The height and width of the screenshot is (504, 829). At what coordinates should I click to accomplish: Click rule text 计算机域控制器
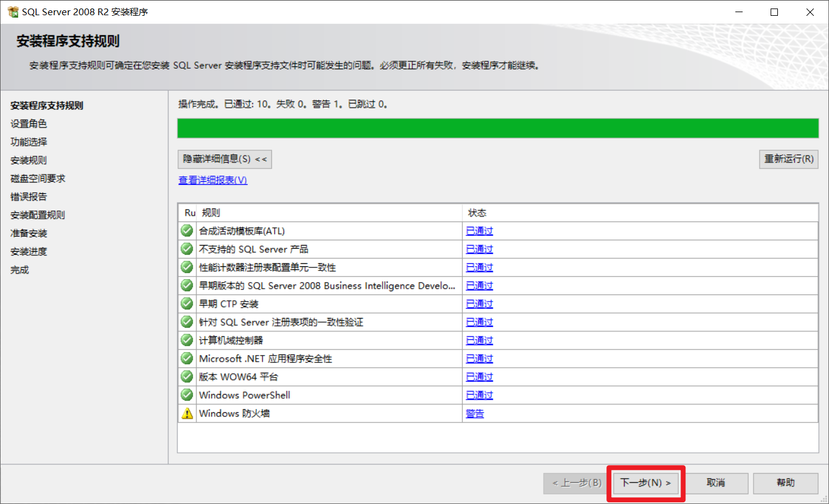pyautogui.click(x=231, y=340)
